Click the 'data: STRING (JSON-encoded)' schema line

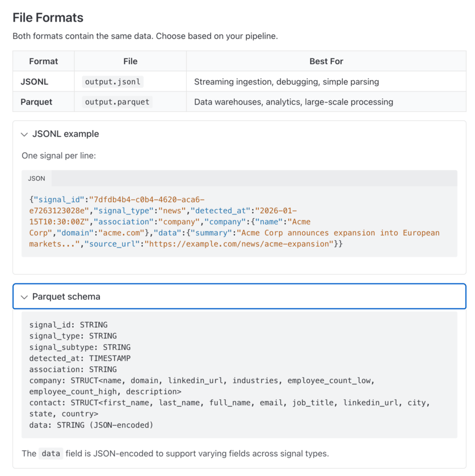click(x=91, y=425)
